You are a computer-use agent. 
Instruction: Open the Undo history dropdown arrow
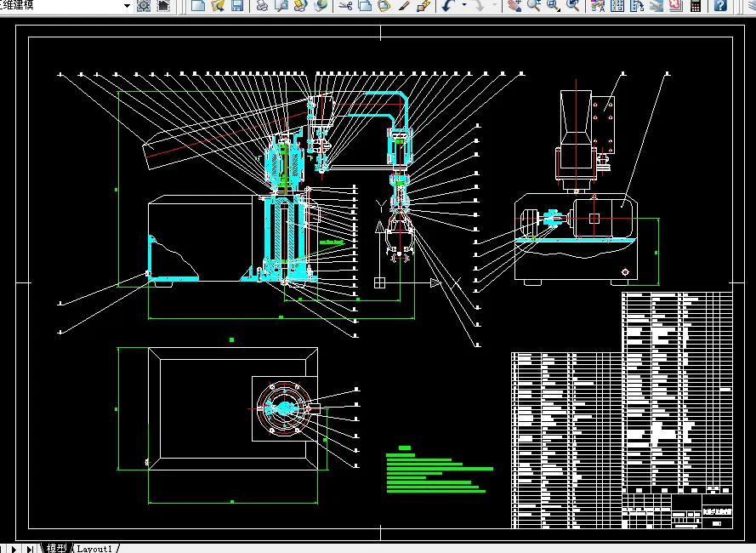pos(464,6)
